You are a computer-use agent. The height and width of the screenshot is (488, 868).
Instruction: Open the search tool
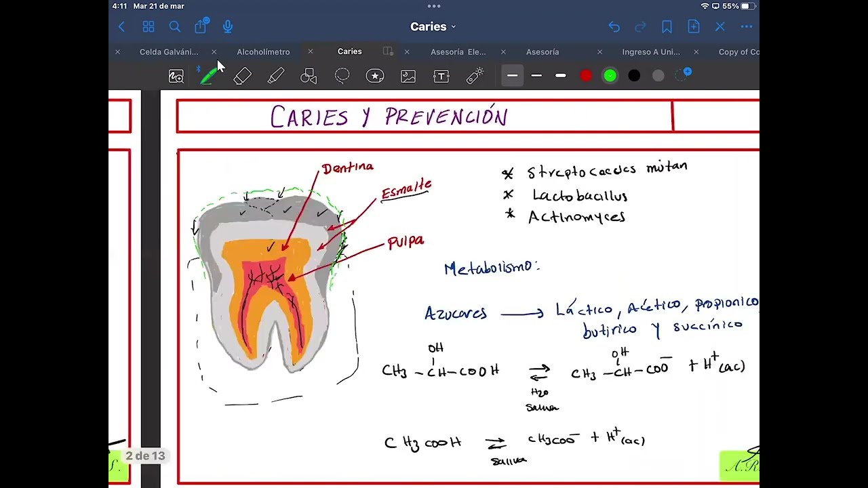click(175, 26)
